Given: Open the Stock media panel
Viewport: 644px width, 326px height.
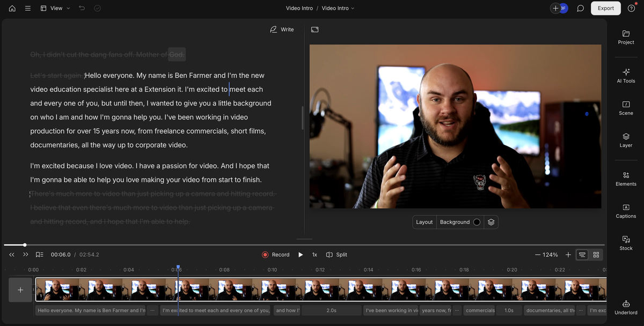Looking at the screenshot, I should pos(626,243).
